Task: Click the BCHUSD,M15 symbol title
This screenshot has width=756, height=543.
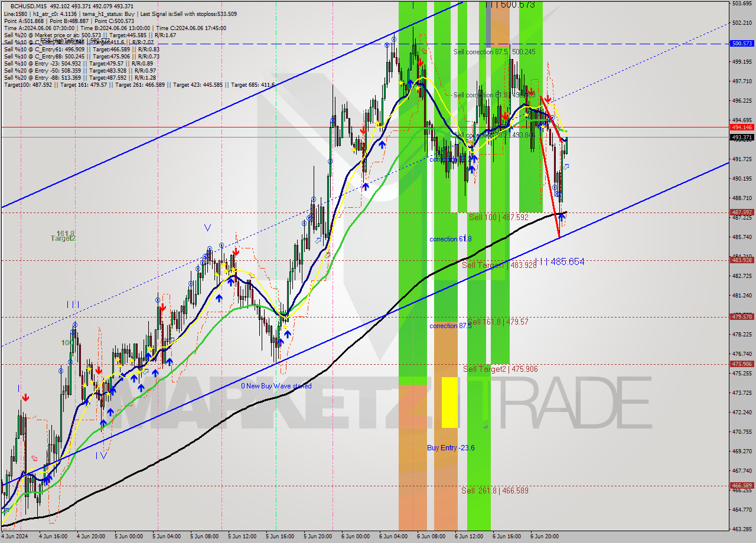Action: pos(27,6)
